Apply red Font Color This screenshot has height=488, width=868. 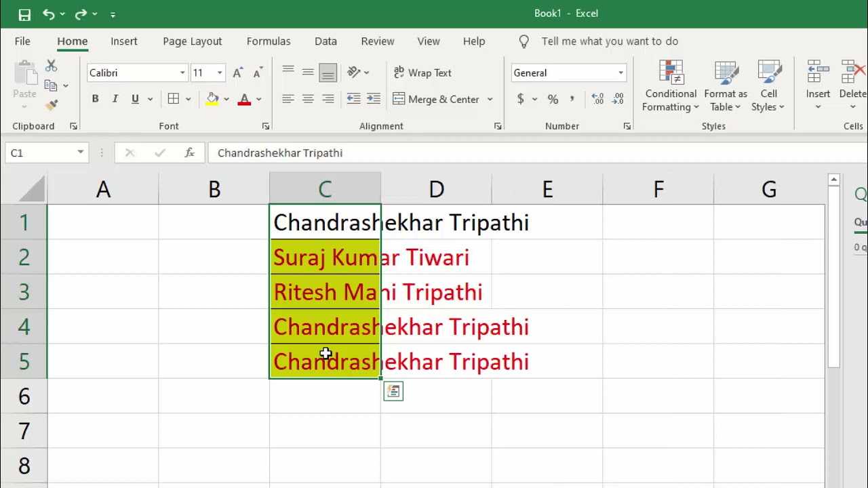[x=245, y=99]
